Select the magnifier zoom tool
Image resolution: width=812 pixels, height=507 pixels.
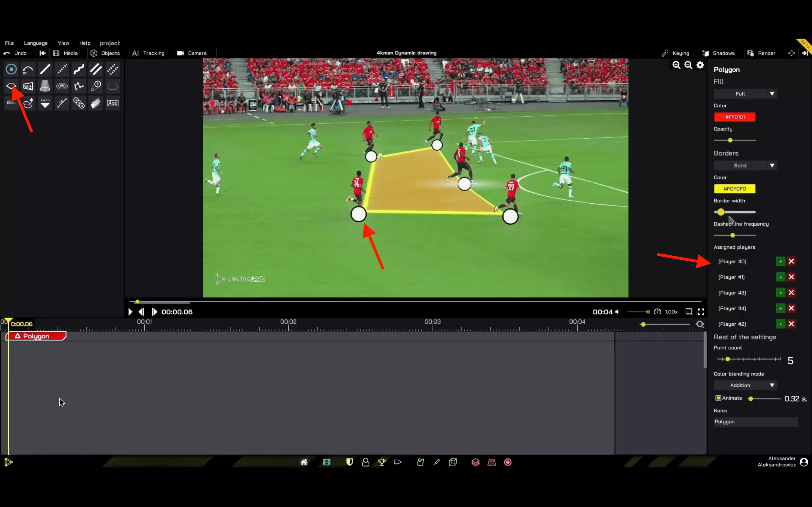(96, 86)
